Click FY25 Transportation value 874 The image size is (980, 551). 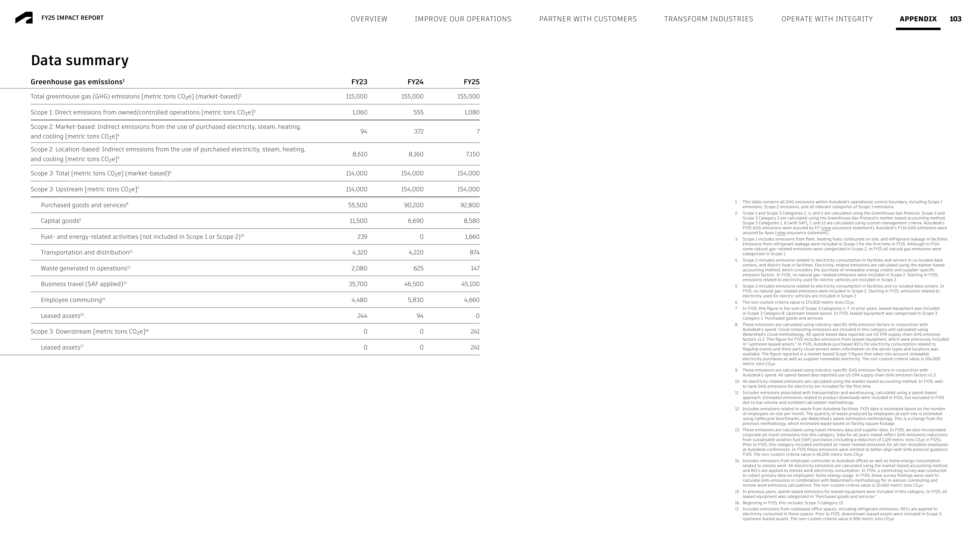pyautogui.click(x=474, y=252)
